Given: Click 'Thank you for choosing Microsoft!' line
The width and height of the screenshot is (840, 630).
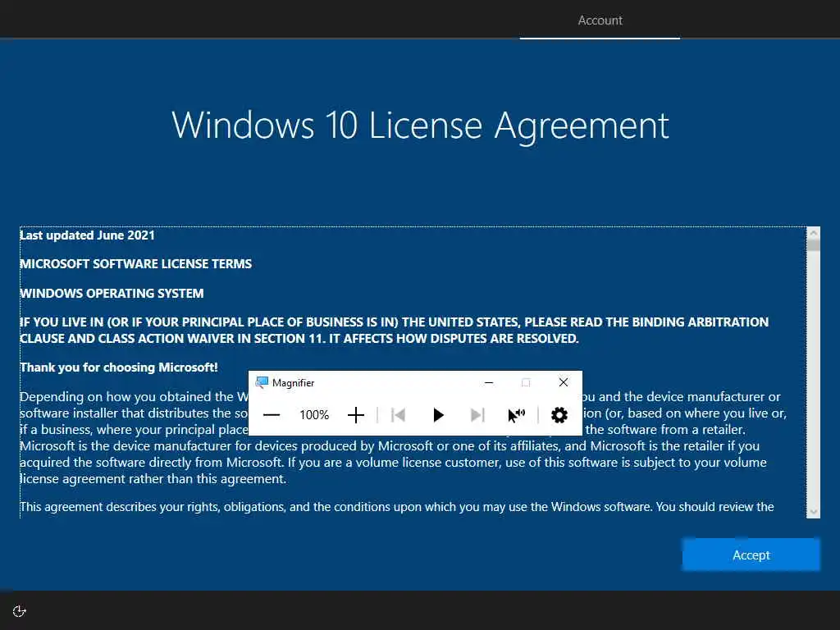Looking at the screenshot, I should pos(119,367).
